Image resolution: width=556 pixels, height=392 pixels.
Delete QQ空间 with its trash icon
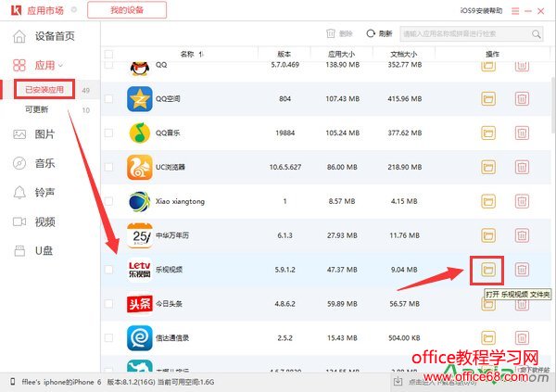(x=522, y=98)
